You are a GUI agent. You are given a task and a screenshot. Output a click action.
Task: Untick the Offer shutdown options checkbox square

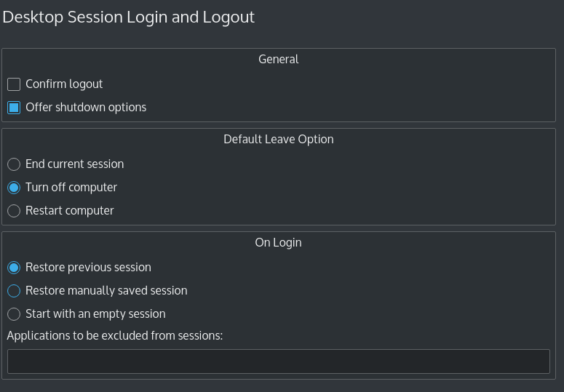click(x=14, y=108)
